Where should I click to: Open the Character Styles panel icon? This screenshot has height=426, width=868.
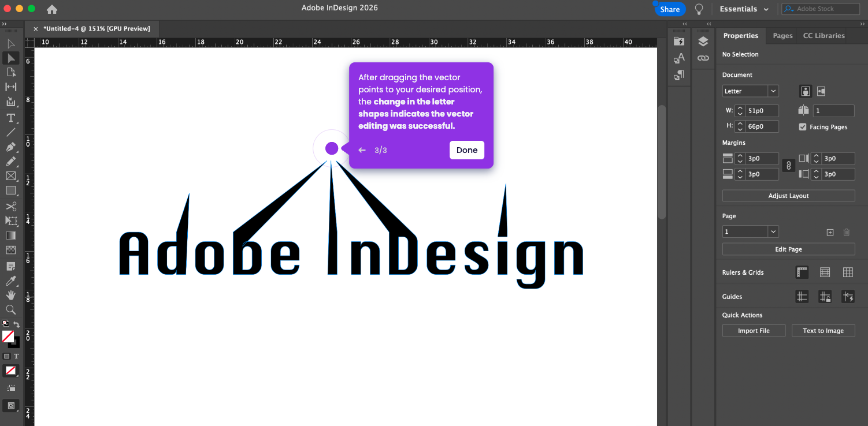[679, 58]
